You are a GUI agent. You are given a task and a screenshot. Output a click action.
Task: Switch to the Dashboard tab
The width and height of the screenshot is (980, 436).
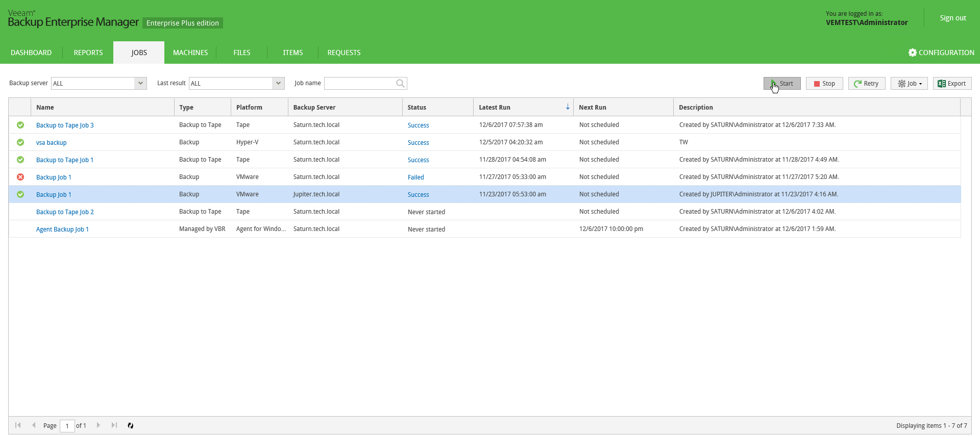[31, 53]
